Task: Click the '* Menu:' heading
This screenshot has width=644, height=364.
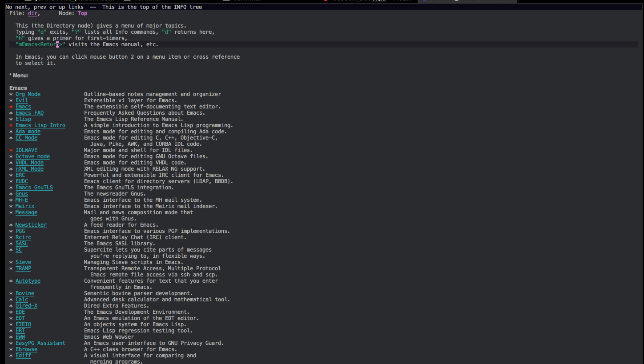Action: click(19, 76)
